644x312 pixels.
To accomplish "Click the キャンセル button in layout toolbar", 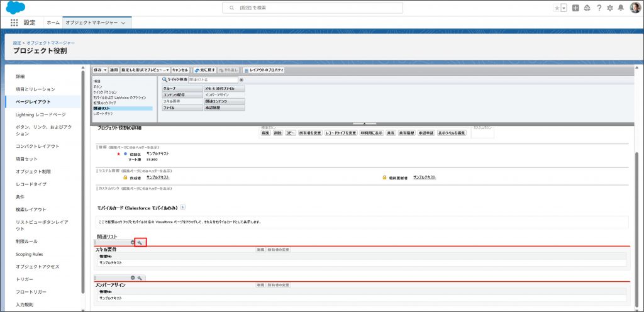I will tap(180, 70).
